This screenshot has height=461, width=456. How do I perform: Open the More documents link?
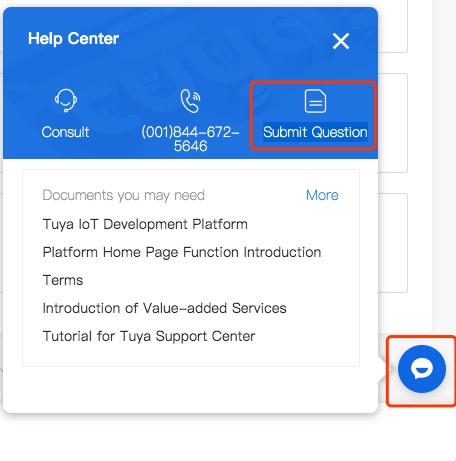(322, 195)
